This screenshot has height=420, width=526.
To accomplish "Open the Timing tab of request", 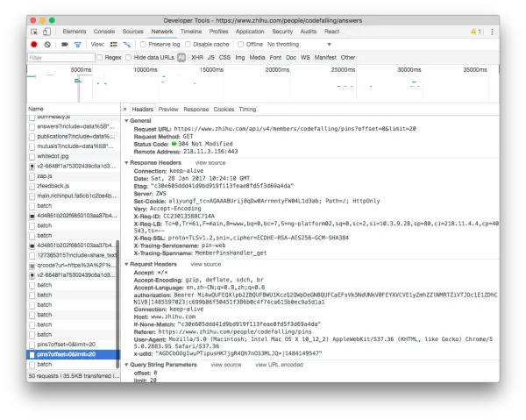I will [x=247, y=110].
